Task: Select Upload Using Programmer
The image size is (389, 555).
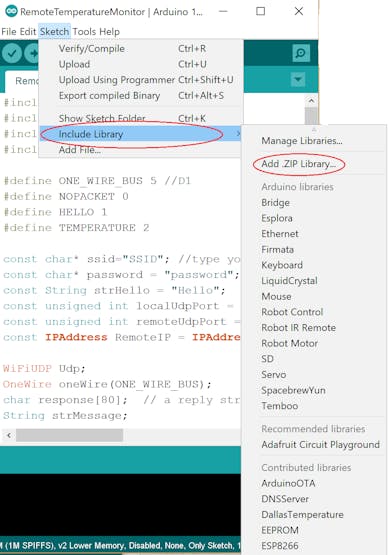Action: point(141,80)
